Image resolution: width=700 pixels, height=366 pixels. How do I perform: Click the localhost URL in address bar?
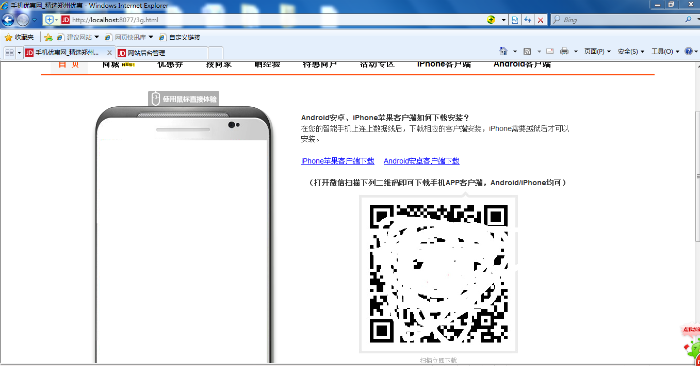tap(115, 20)
